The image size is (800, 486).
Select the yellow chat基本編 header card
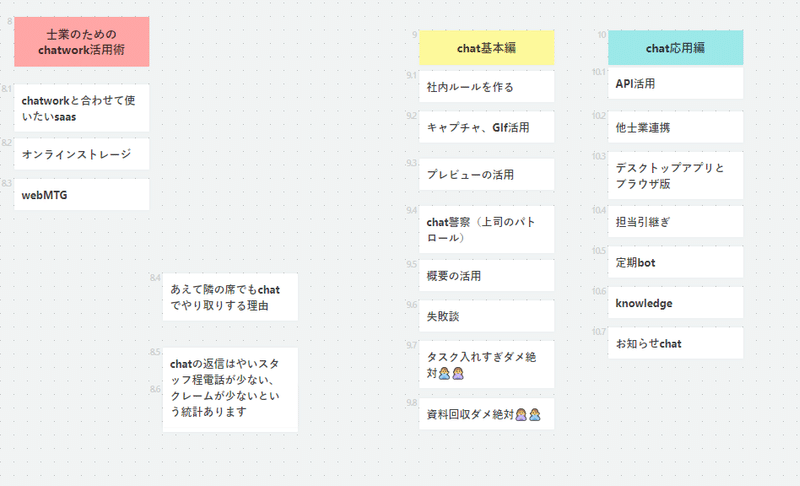(x=487, y=48)
